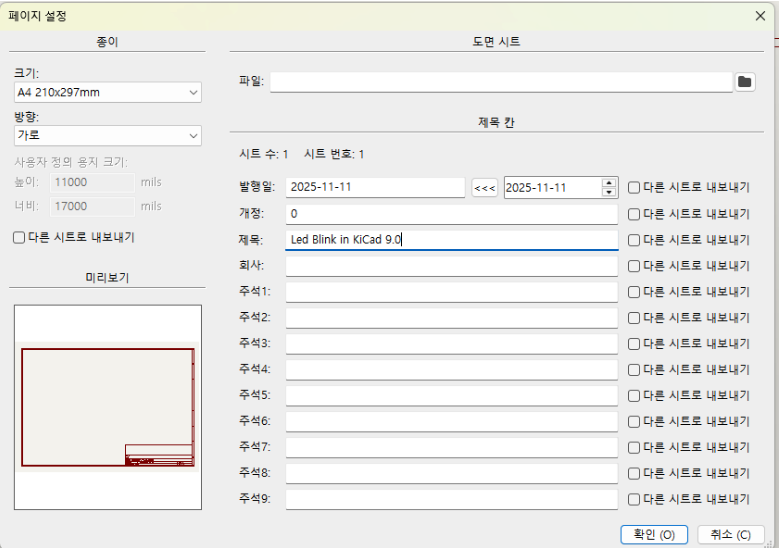This screenshot has width=779, height=548.
Task: Click the 시트 수: 1 text
Action: (264, 154)
